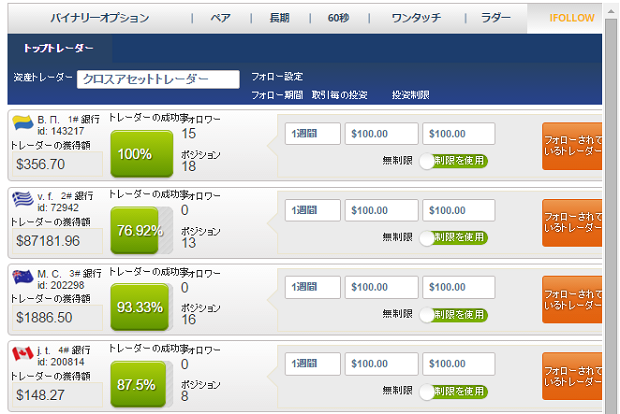Open the クロスアセットトレーダー asset trader dropdown

click(159, 80)
